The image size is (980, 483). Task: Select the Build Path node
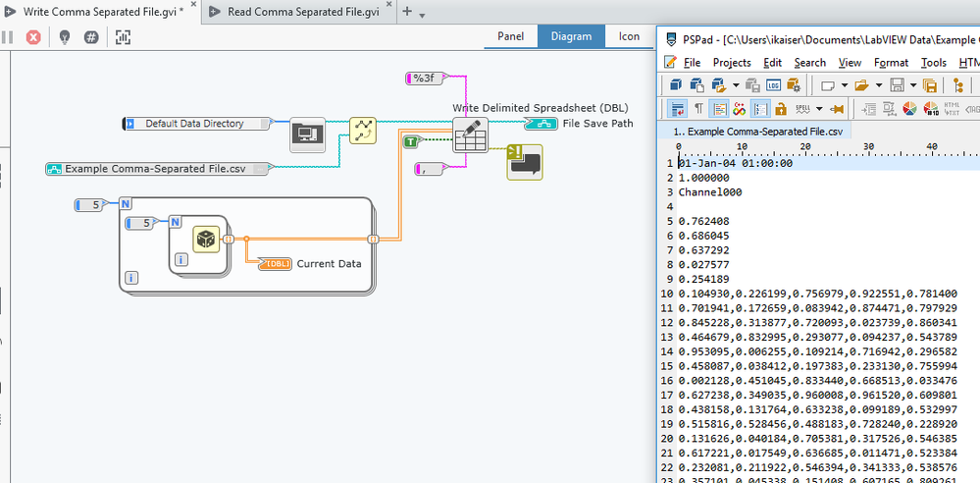click(x=363, y=131)
